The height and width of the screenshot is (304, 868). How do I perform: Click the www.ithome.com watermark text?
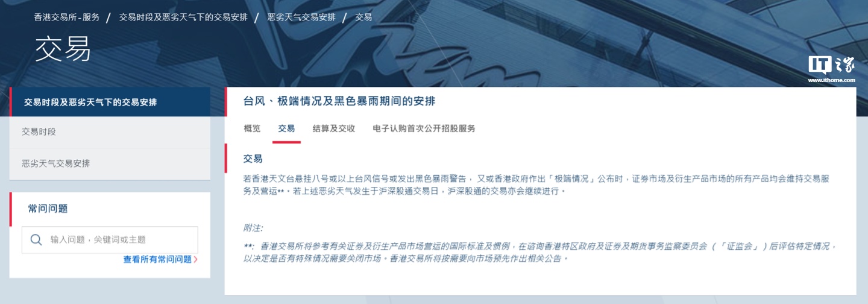(832, 80)
